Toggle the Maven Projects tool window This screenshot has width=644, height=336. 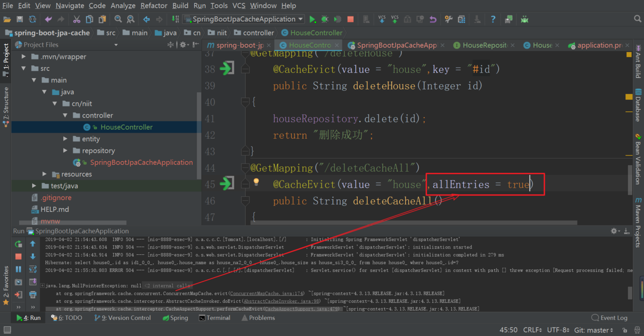click(638, 222)
